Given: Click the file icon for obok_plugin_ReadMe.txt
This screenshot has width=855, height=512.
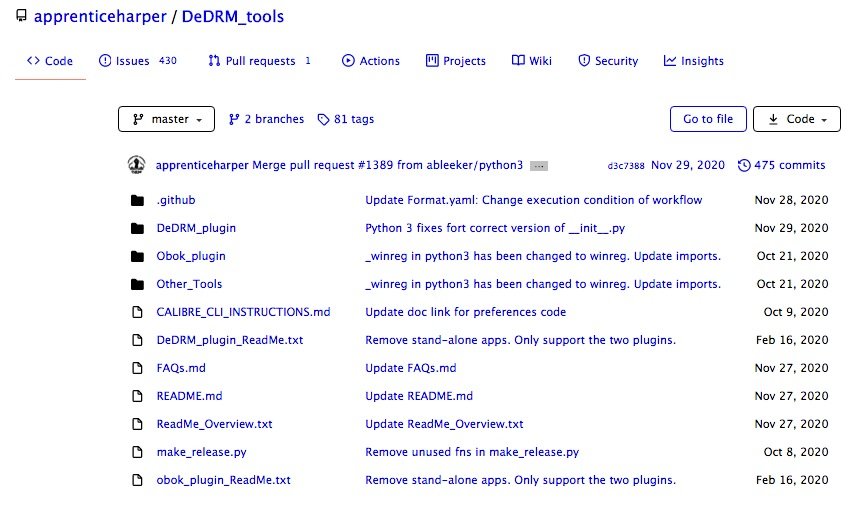Looking at the screenshot, I should (137, 480).
